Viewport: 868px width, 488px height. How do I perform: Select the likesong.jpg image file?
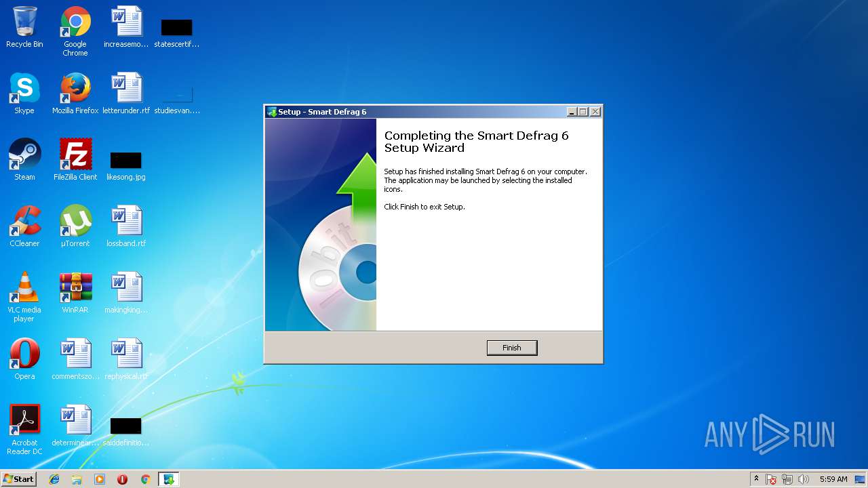click(126, 165)
